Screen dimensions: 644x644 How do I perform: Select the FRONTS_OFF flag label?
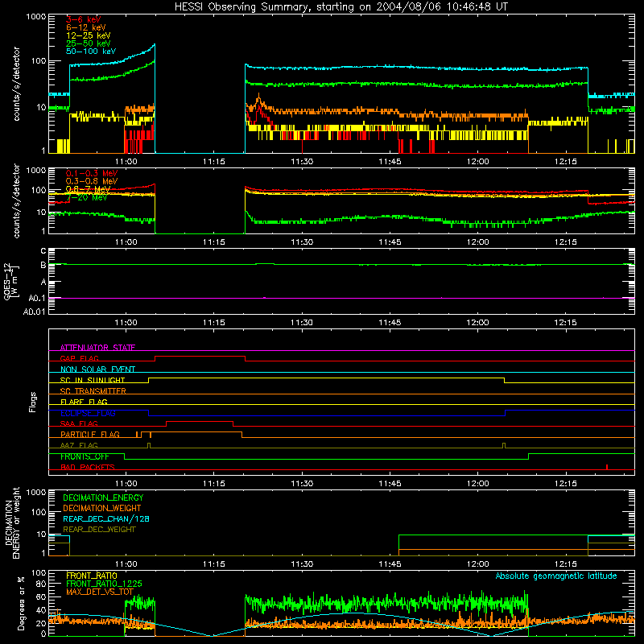click(x=85, y=456)
